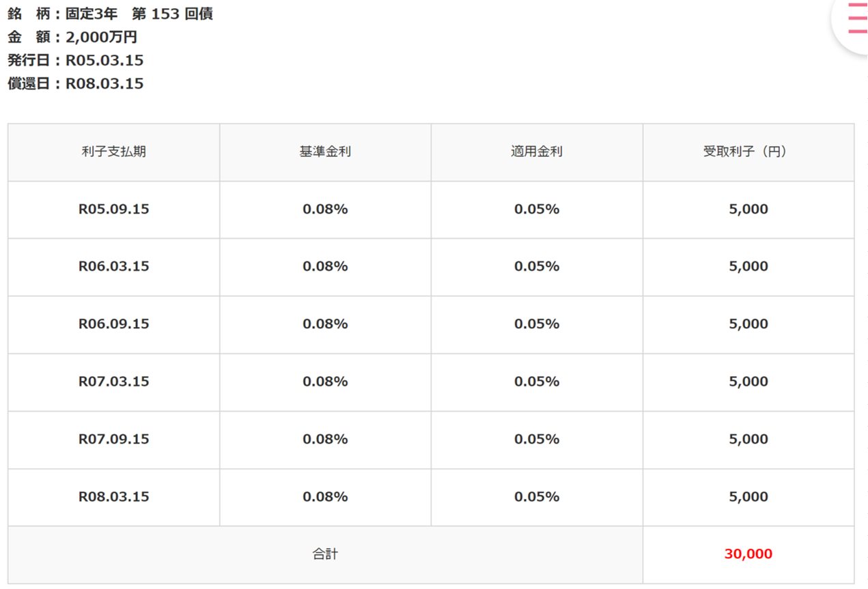Select the R07.03.15 payment date cell
Screen dimensions: 868x589
click(x=114, y=382)
